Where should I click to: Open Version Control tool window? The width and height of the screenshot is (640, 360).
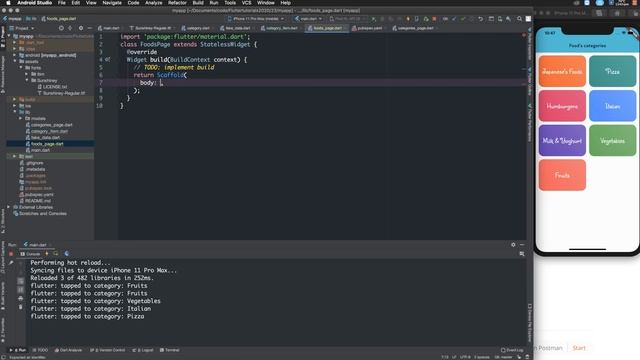point(108,350)
